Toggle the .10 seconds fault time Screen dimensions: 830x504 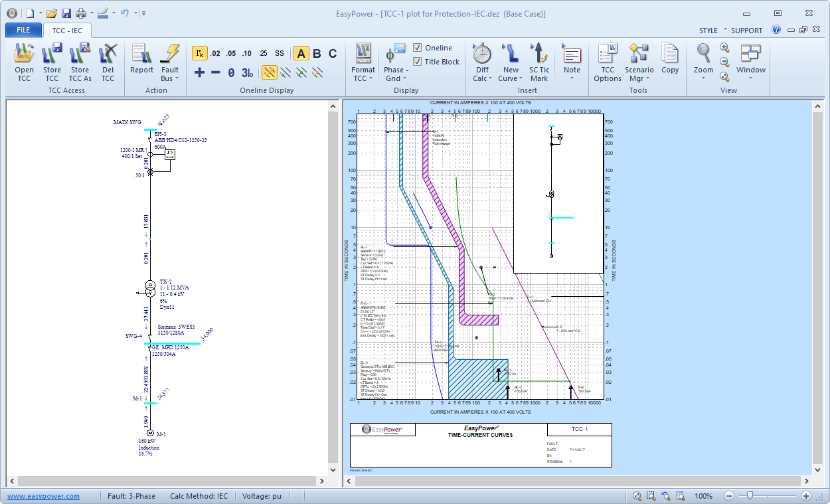coord(247,54)
